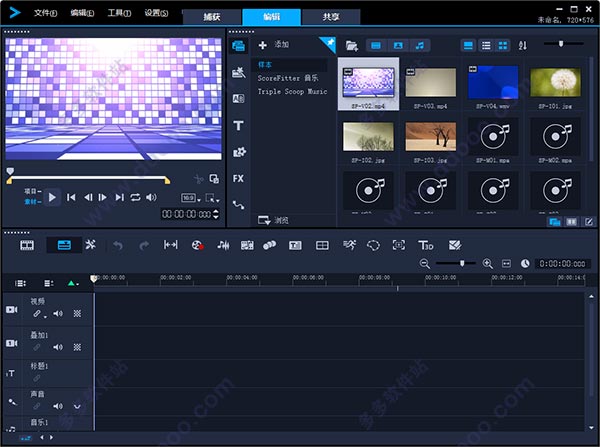Click the undo arrow in timeline toolbar
Viewport: 600px width, 447px height.
coord(117,244)
